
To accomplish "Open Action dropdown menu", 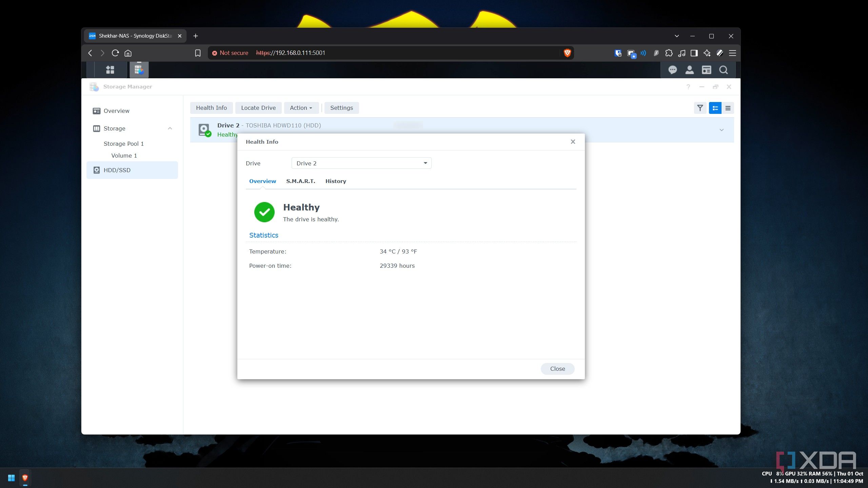I will coord(301,108).
